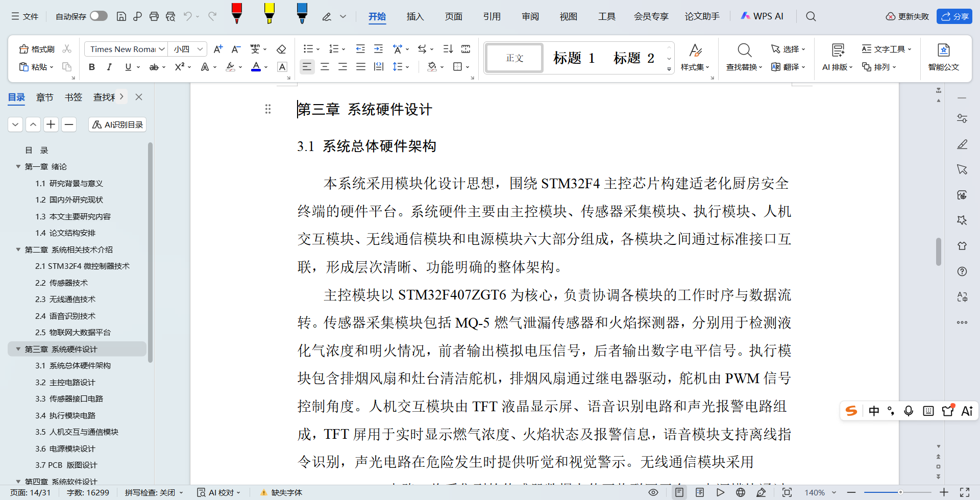Click the increase font size icon

218,49
